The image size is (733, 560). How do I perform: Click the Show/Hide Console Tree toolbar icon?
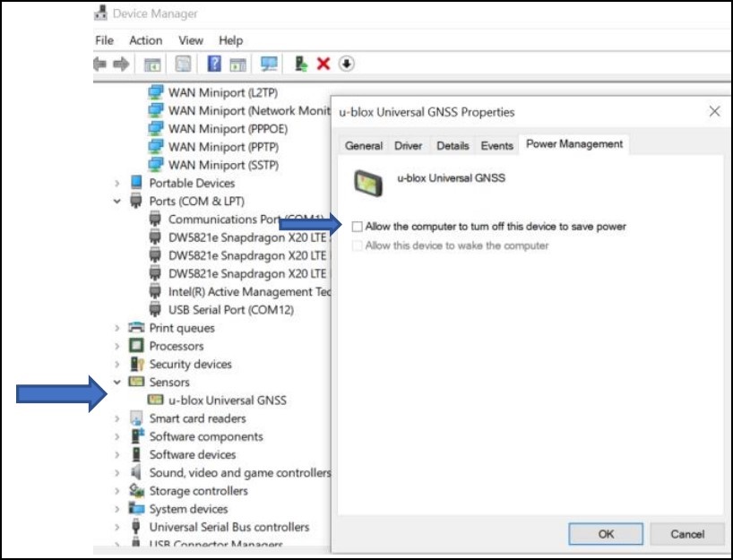click(x=152, y=61)
